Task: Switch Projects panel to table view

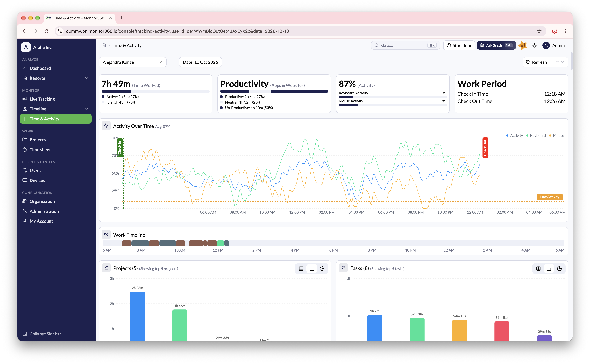Action: click(301, 268)
